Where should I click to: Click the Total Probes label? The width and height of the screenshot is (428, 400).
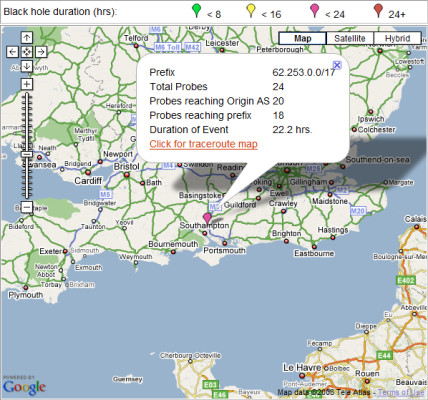[178, 87]
